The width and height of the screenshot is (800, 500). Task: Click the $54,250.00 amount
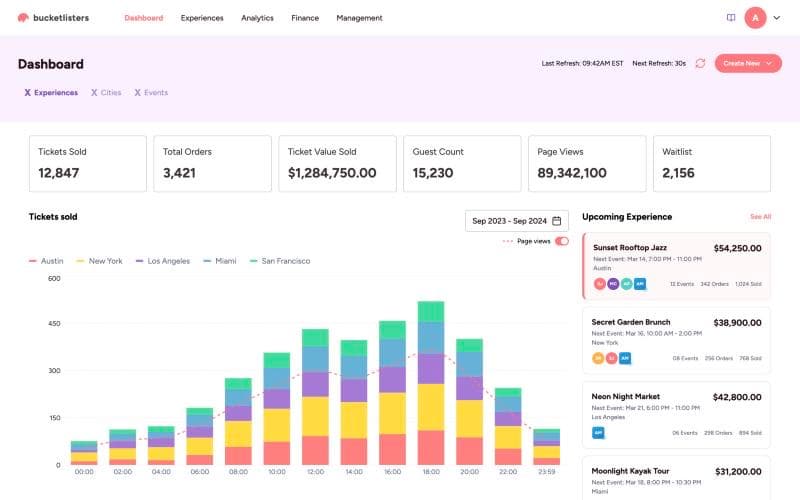pyautogui.click(x=737, y=248)
